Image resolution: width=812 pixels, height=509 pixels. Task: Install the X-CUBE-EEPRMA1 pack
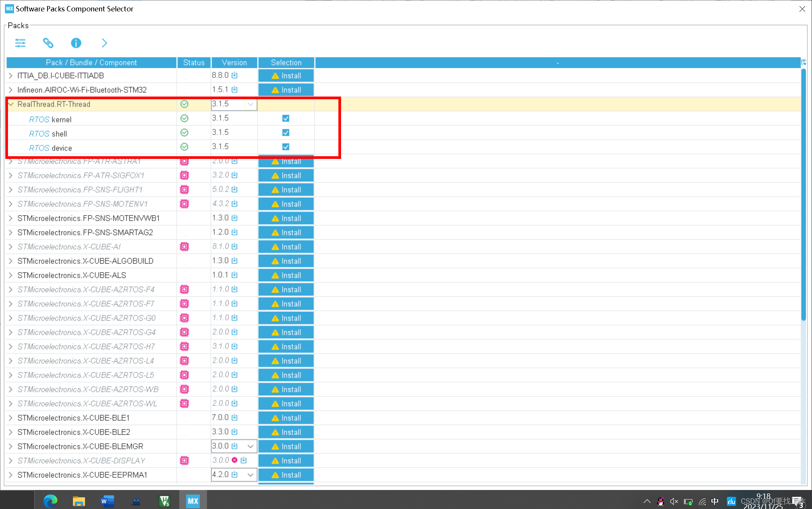286,475
